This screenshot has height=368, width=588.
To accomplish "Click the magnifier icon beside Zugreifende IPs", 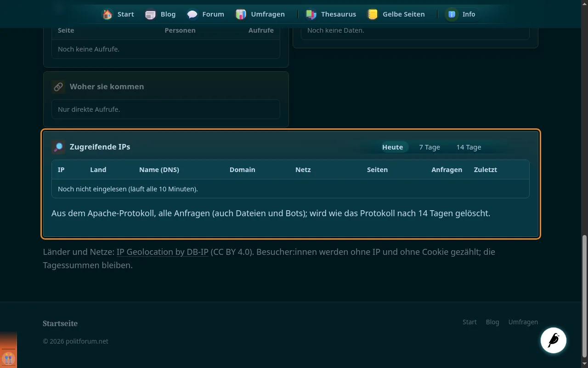I will click(x=58, y=147).
